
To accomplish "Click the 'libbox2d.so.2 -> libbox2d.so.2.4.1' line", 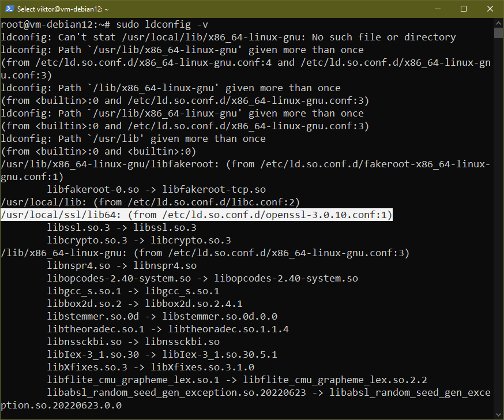I will point(145,304).
